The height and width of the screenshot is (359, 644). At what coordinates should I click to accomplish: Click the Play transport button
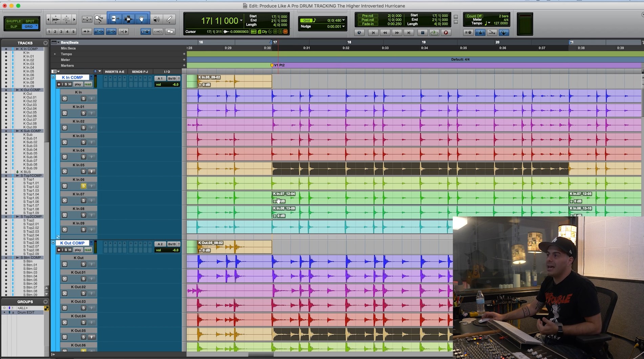(434, 33)
